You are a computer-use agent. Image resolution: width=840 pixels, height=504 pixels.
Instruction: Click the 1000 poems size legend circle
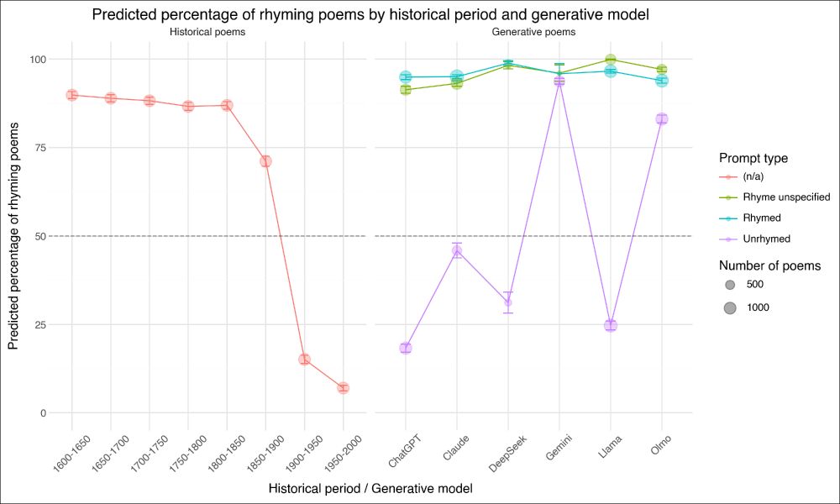pyautogui.click(x=728, y=307)
